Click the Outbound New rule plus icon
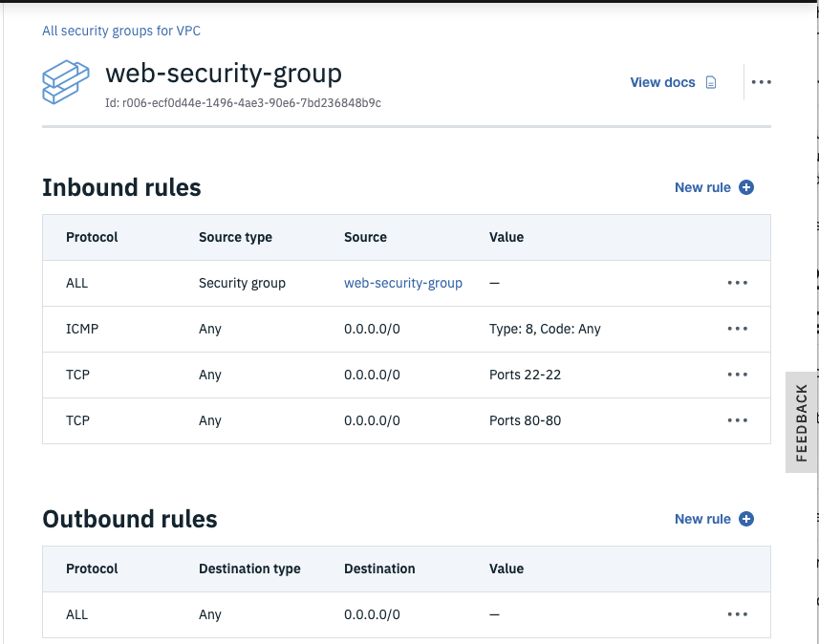Image resolution: width=819 pixels, height=644 pixels. [746, 519]
